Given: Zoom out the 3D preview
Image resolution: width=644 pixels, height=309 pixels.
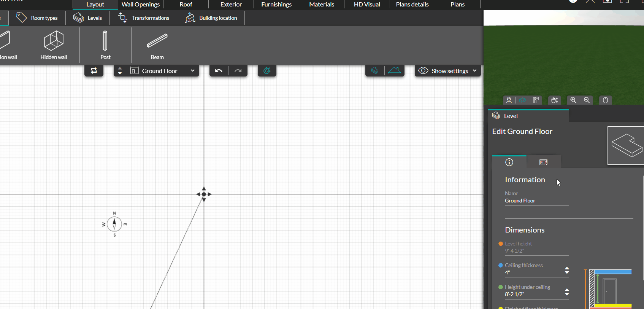Looking at the screenshot, I should pyautogui.click(x=587, y=100).
